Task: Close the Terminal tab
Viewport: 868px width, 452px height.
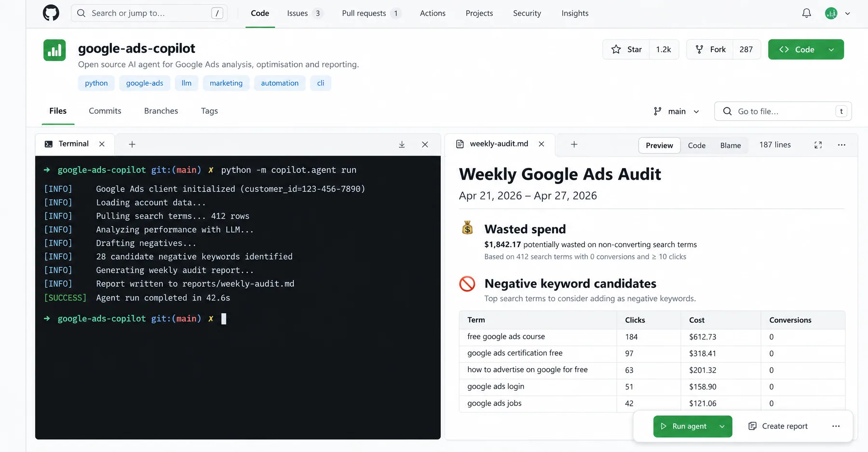Action: coord(102,144)
